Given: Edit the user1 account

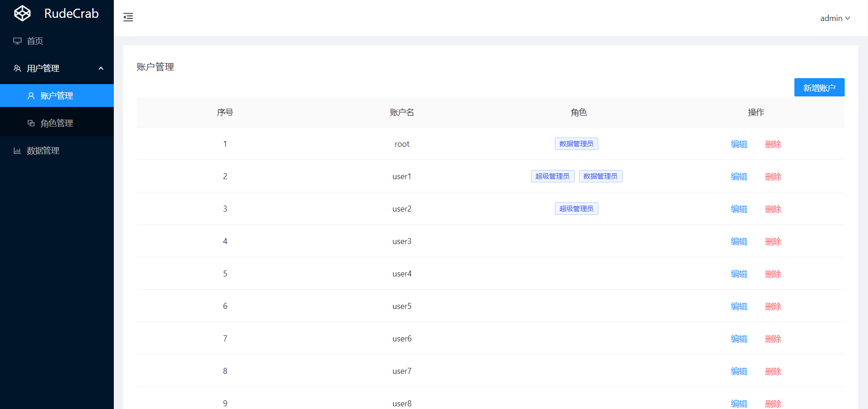Looking at the screenshot, I should coord(739,176).
